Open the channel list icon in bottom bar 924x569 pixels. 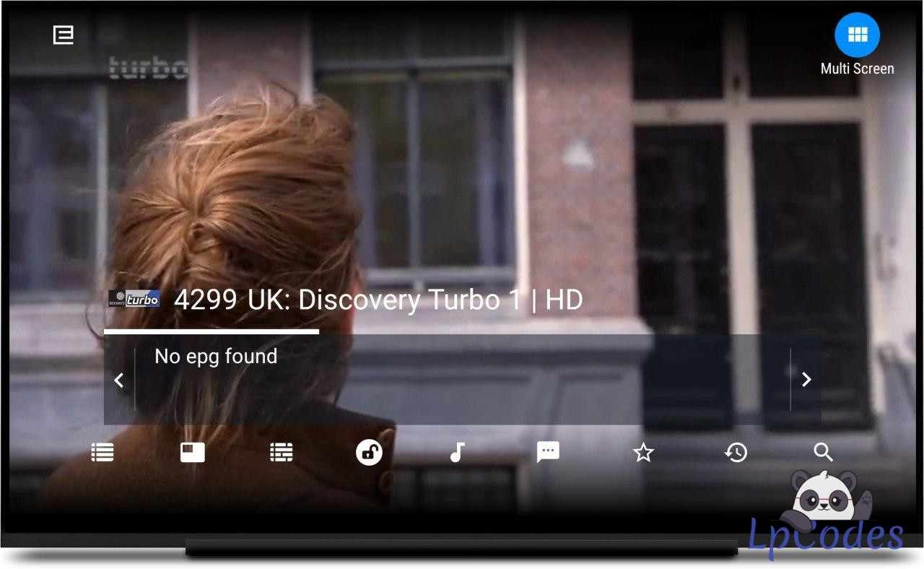[103, 453]
